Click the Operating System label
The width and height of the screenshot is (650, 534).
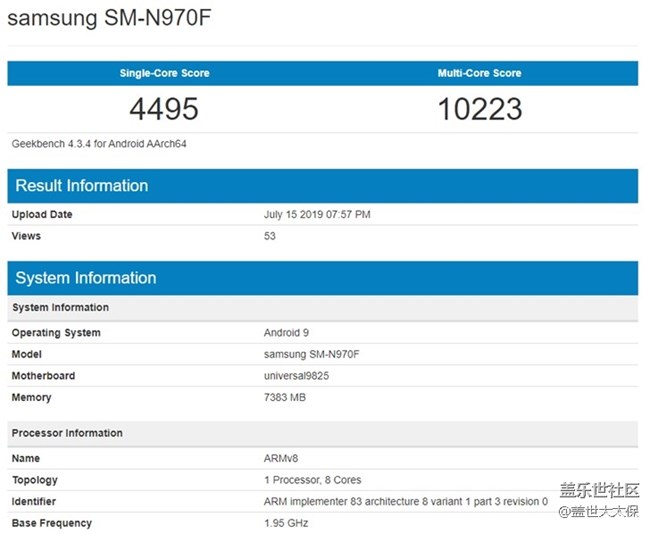(56, 333)
